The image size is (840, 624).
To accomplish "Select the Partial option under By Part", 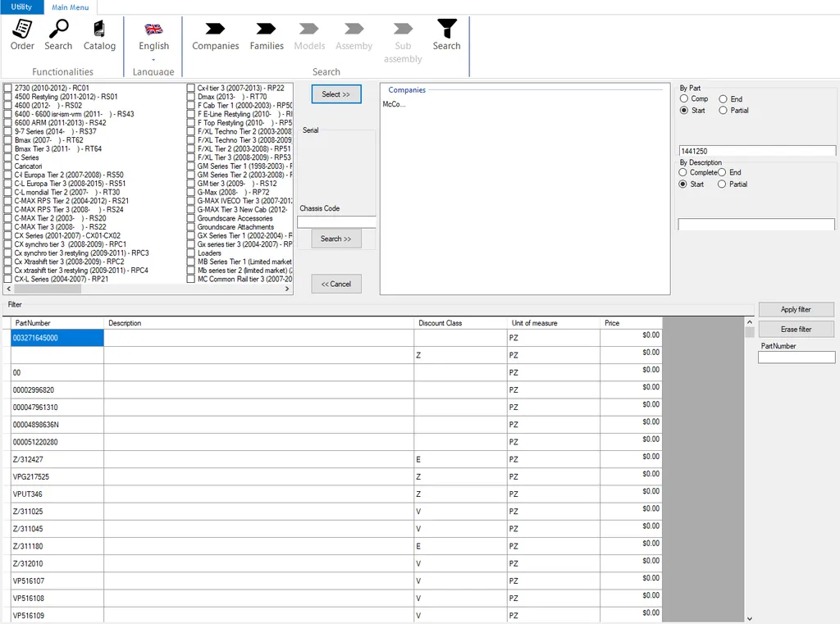I will [724, 111].
